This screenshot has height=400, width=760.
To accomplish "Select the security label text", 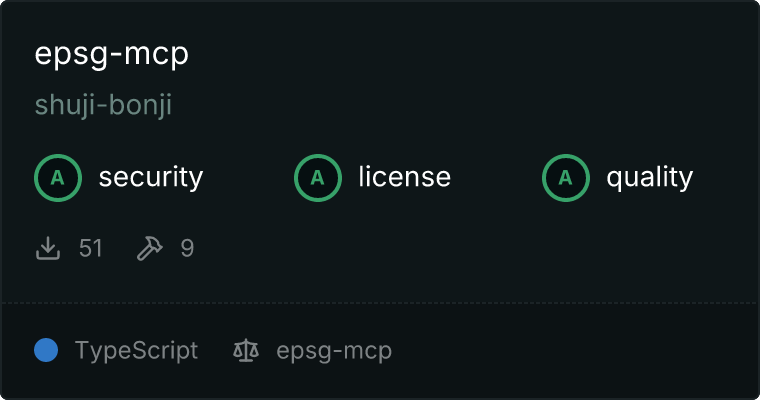I will pos(151,177).
